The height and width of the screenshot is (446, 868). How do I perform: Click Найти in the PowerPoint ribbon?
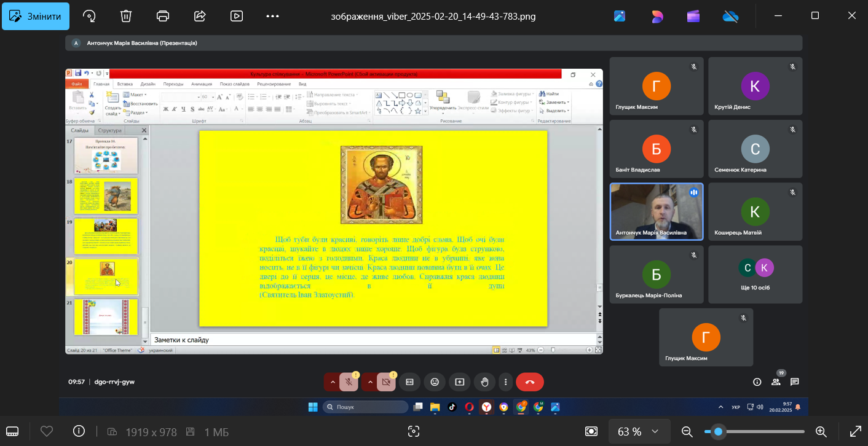pyautogui.click(x=549, y=93)
